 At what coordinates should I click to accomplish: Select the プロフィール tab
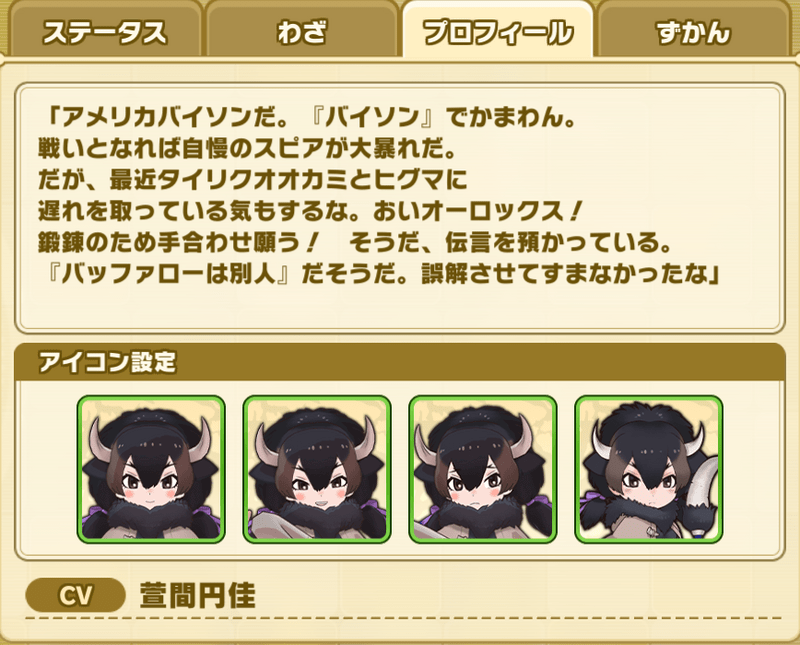(x=497, y=32)
